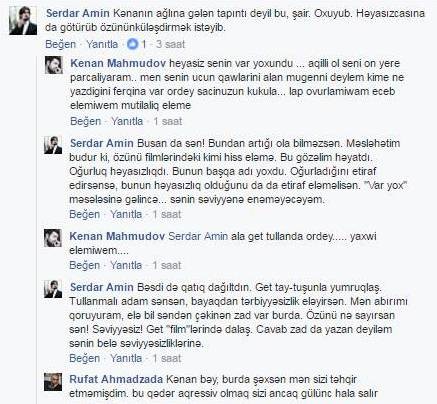
Task: Open Serdar Amin's name on top comment
Action: 78,13
